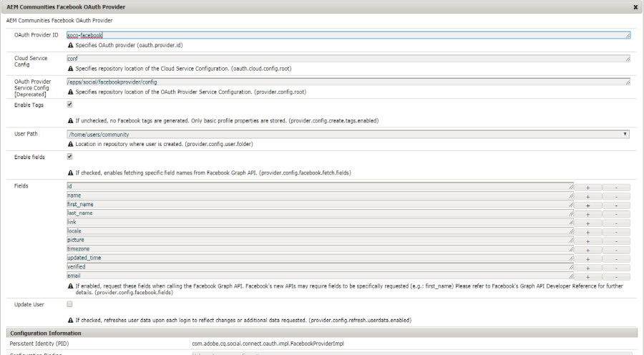This screenshot has width=644, height=355.
Task: Click the warning icon under User Path
Action: click(70, 145)
